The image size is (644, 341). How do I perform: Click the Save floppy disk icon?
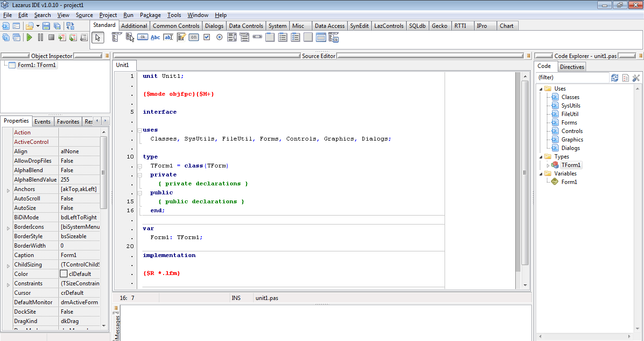[46, 26]
